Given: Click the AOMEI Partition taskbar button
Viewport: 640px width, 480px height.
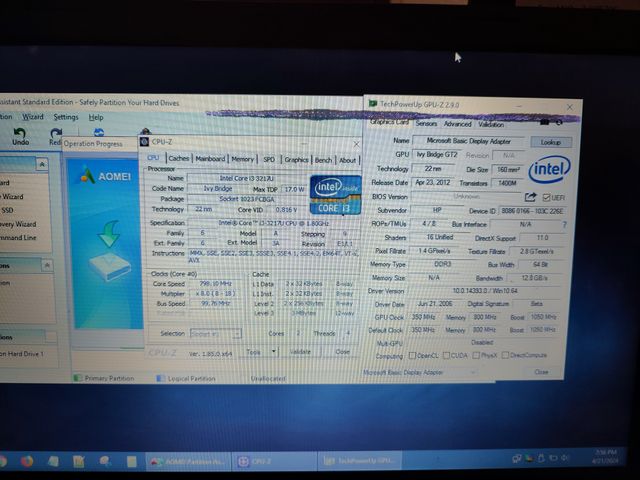Looking at the screenshot, I should (x=189, y=461).
